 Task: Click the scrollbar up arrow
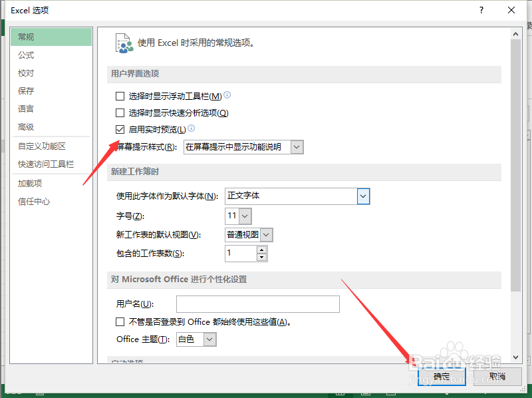(x=516, y=34)
